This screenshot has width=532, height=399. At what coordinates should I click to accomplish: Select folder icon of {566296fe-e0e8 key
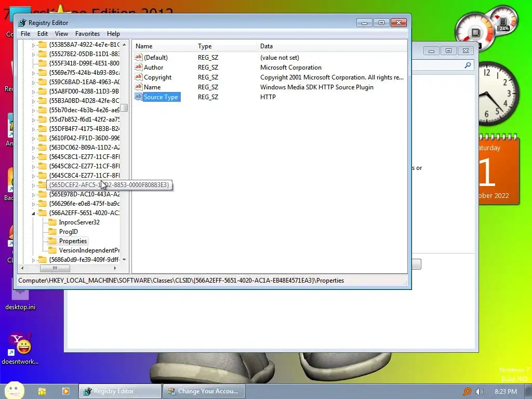click(43, 204)
